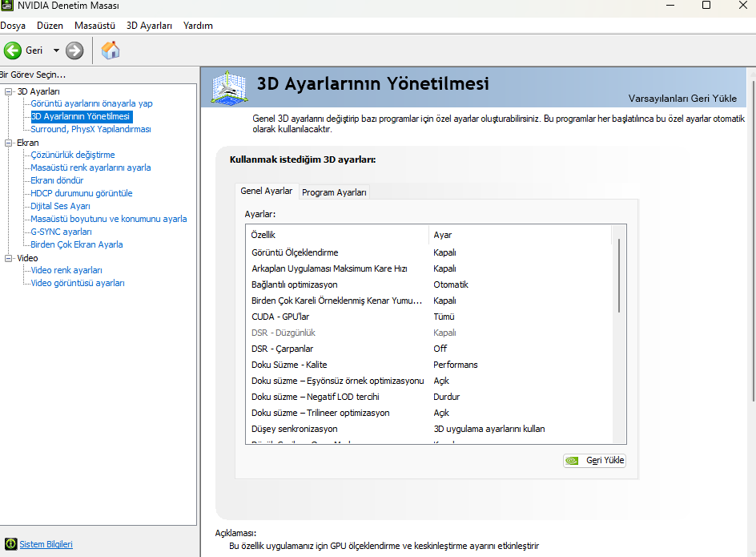Select the Düşey senkronizasyon row
The width and height of the screenshot is (756, 557).
coord(429,429)
